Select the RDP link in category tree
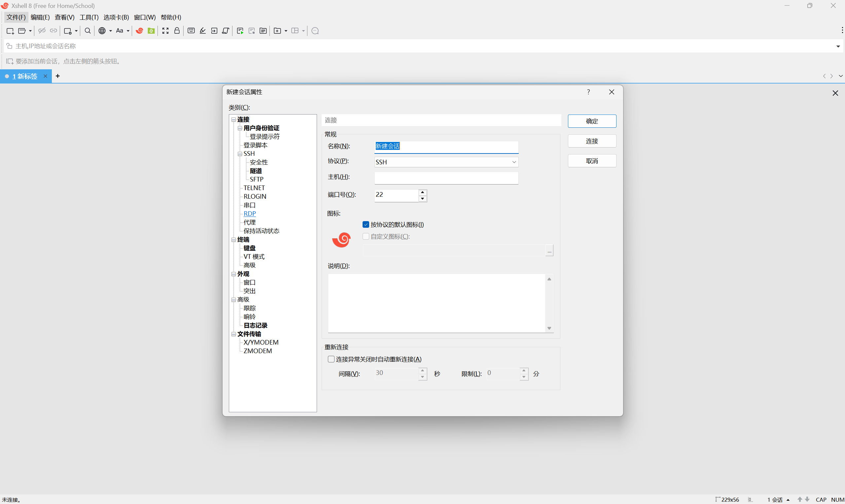Image resolution: width=845 pixels, height=504 pixels. click(249, 214)
